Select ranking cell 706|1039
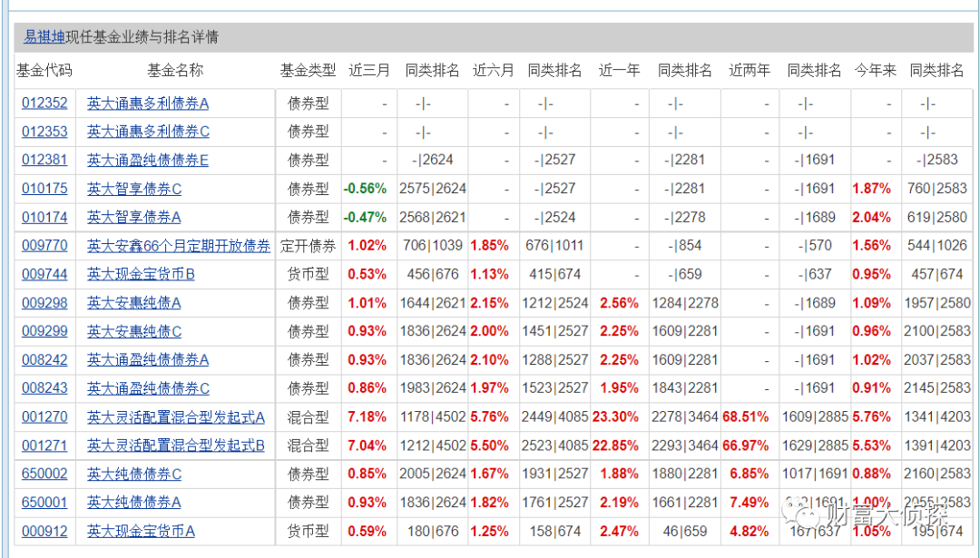 433,246
